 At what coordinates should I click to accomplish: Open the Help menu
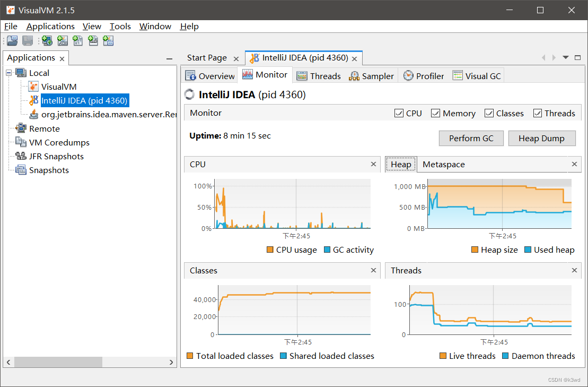189,26
